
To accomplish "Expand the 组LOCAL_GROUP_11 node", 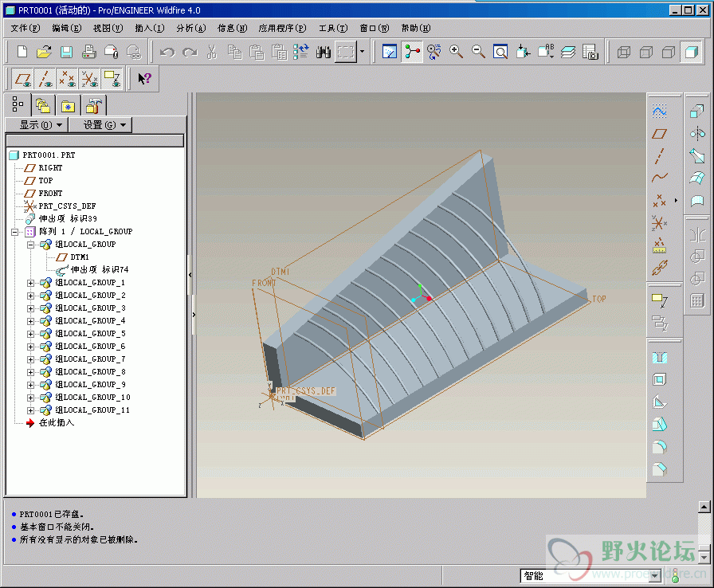I will coord(30,410).
